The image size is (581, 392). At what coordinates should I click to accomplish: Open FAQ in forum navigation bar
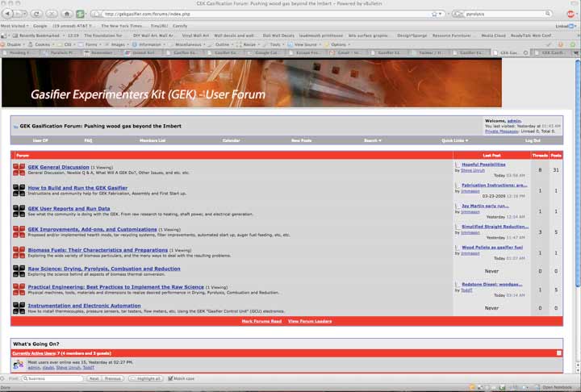coord(88,140)
